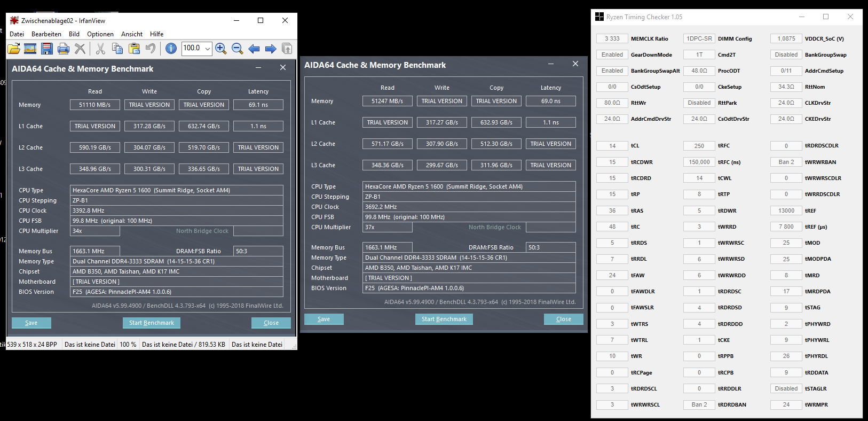Paste from clipboard with the clipboard icon
Viewport: 868px width, 421px height.
(134, 49)
